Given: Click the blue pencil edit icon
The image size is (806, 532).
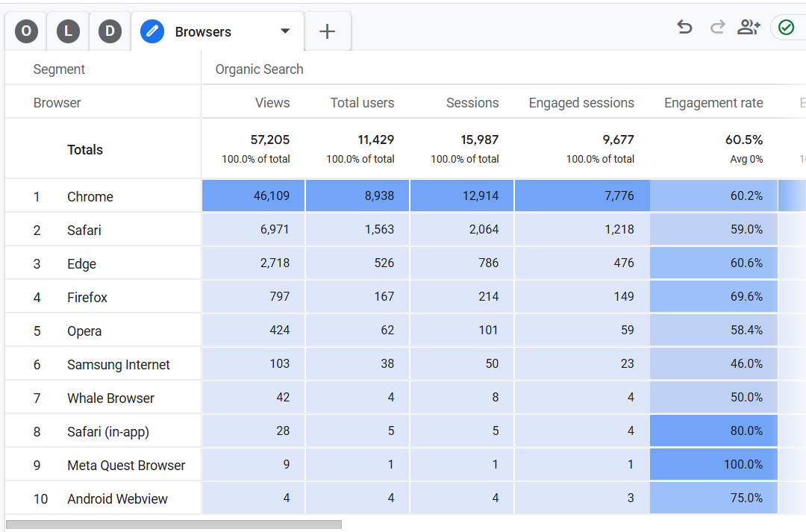Looking at the screenshot, I should click(152, 31).
